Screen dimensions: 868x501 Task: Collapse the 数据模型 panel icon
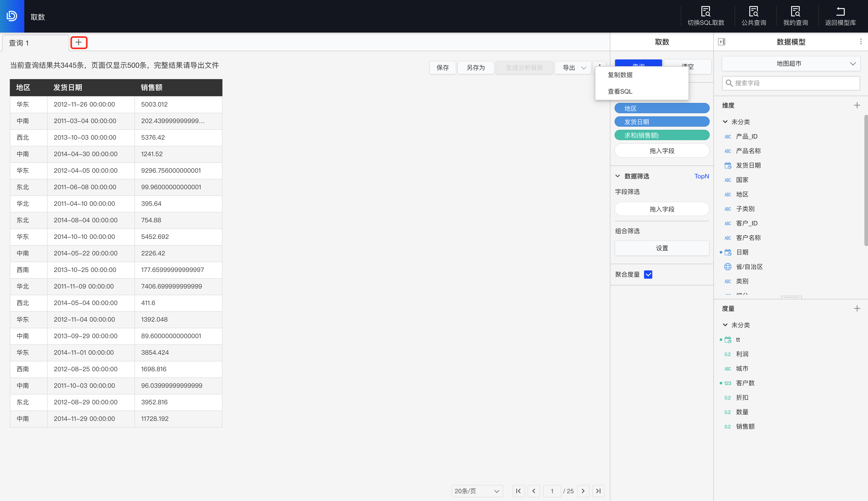(721, 42)
